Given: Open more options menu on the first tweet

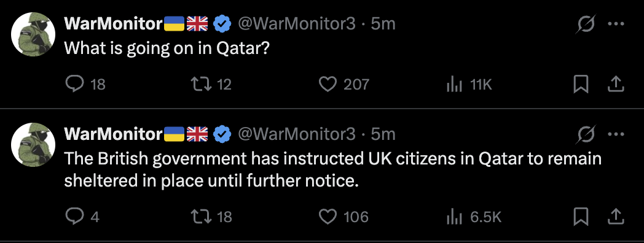Looking at the screenshot, I should 616,24.
